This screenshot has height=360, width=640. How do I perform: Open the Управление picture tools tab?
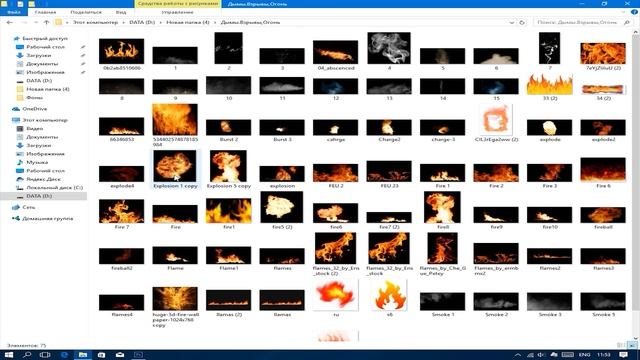(178, 12)
